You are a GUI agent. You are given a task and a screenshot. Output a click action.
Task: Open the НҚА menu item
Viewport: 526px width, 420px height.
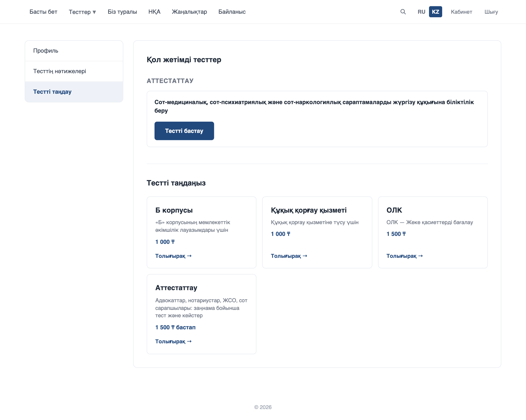154,12
